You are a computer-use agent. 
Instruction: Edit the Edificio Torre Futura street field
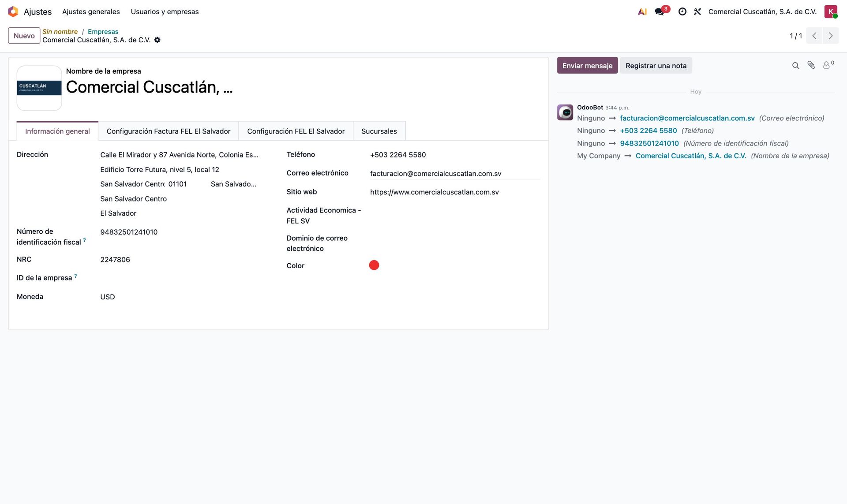(179, 170)
